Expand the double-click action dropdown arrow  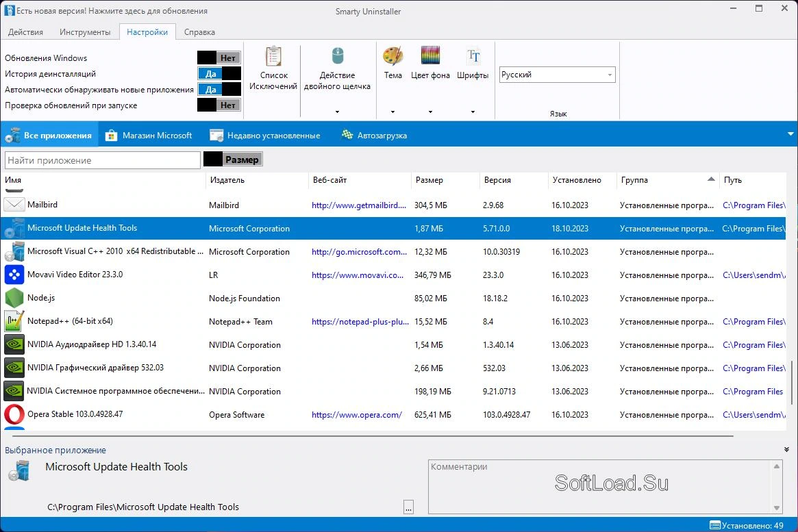[338, 112]
